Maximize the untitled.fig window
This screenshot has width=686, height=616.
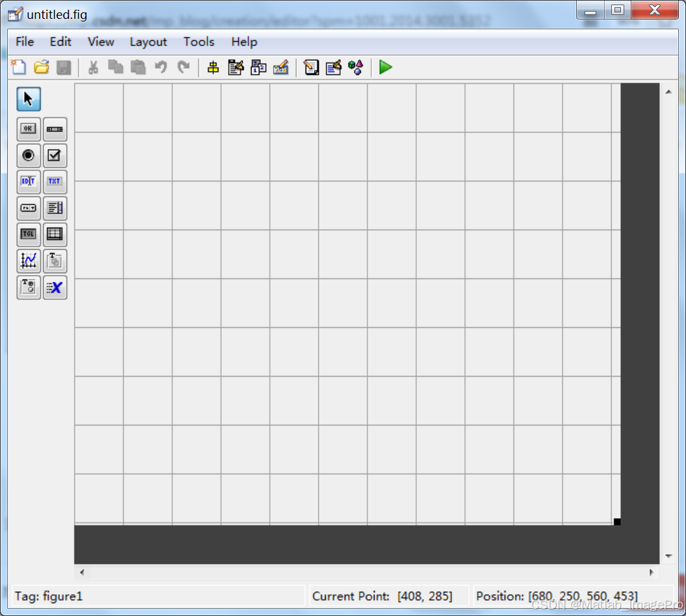pos(617,10)
